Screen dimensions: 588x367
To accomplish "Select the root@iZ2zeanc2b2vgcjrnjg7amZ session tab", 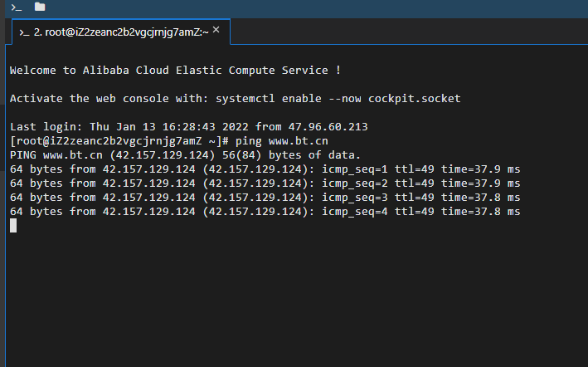I will pyautogui.click(x=121, y=32).
